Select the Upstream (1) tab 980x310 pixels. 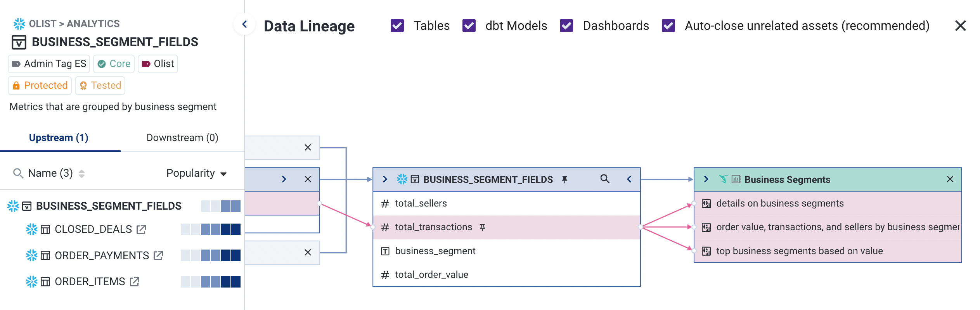pos(59,138)
